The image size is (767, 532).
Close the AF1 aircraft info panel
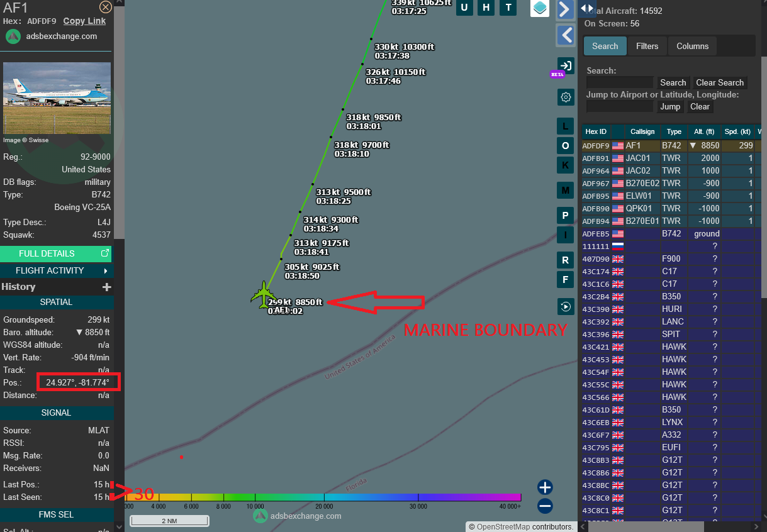point(106,7)
